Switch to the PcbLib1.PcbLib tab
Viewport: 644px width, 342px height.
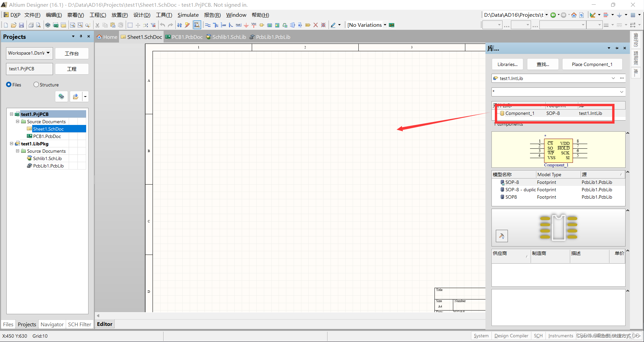270,37
